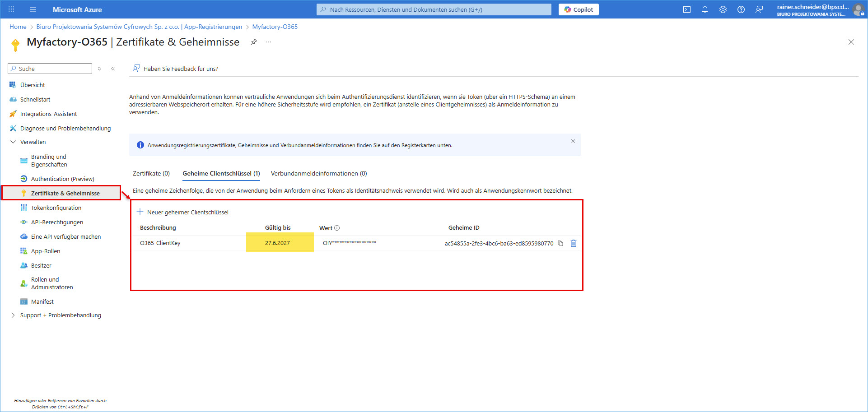Image resolution: width=868 pixels, height=412 pixels.
Task: Open portal settings gear
Action: click(723, 9)
